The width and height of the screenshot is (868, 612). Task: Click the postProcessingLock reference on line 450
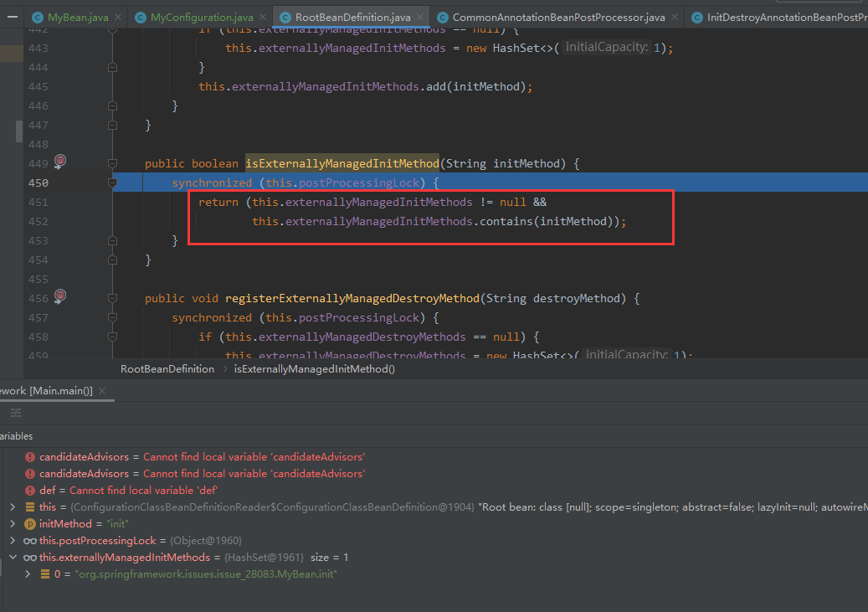click(359, 183)
